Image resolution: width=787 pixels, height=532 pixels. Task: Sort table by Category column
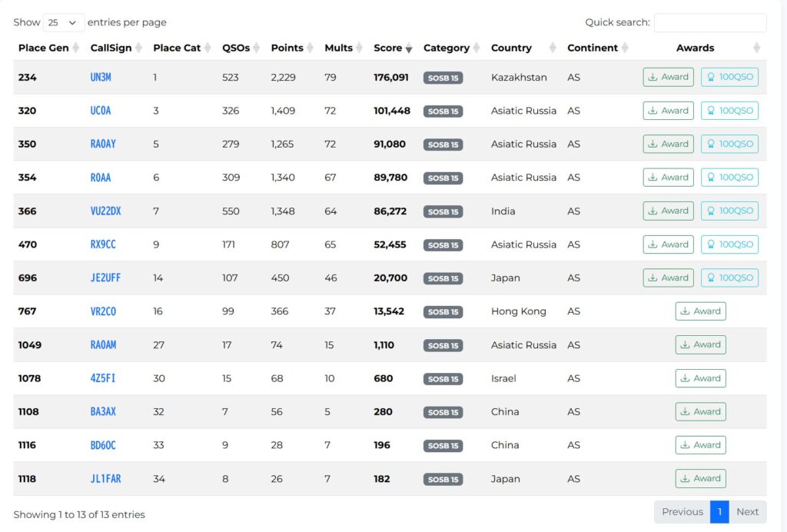[451, 48]
